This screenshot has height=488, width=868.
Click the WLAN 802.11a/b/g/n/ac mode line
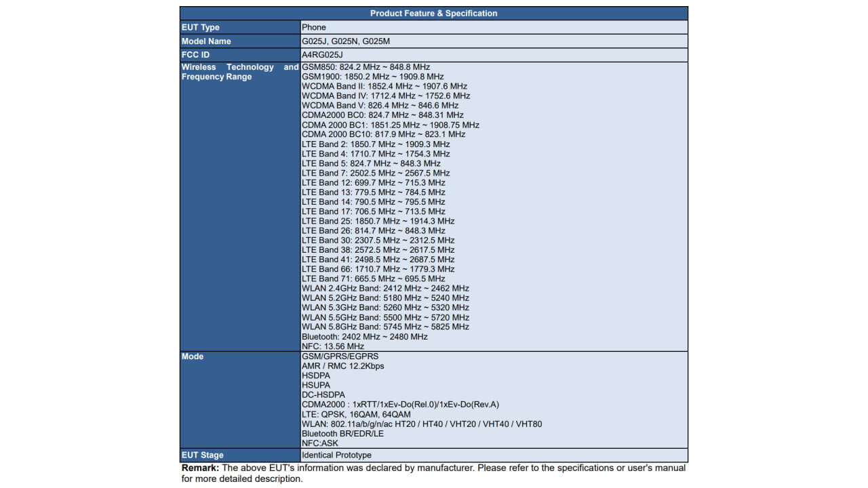pyautogui.click(x=421, y=424)
